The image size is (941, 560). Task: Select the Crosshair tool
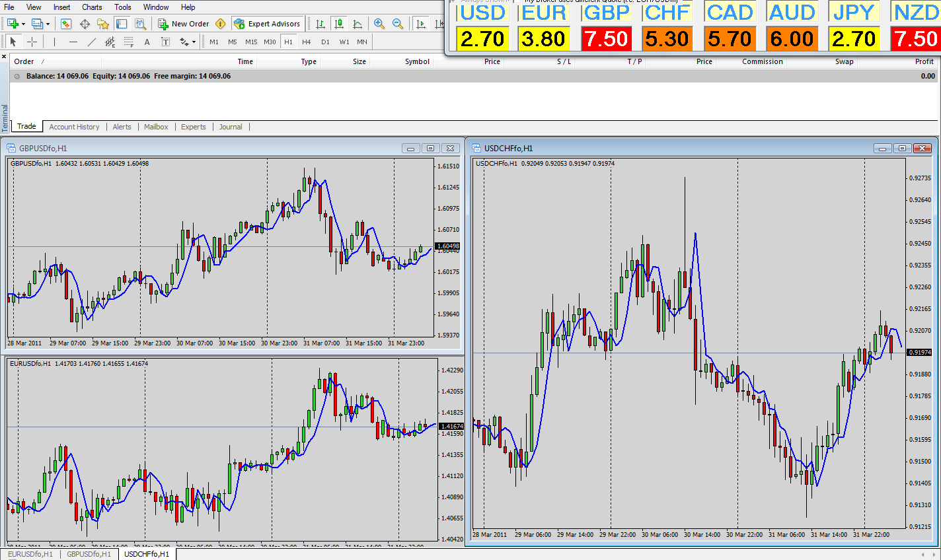coord(32,42)
